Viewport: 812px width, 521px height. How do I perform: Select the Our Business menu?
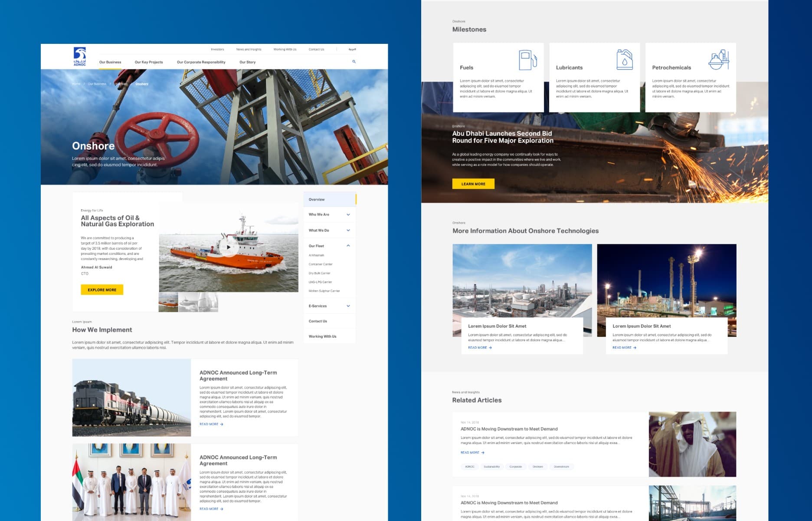[x=110, y=62]
